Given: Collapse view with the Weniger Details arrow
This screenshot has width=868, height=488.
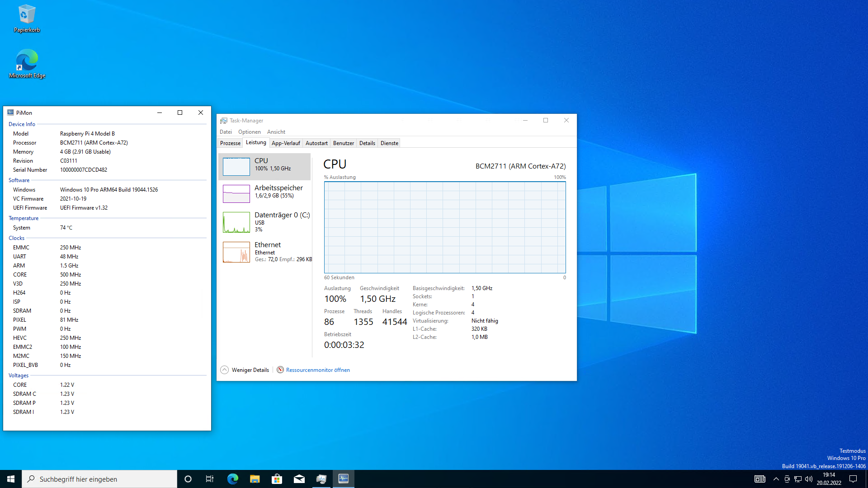Looking at the screenshot, I should tap(225, 370).
